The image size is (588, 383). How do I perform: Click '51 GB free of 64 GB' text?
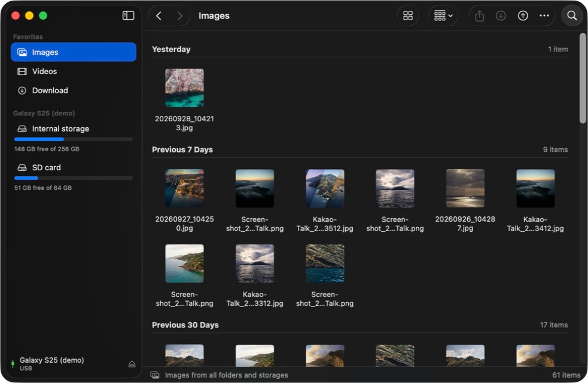42,188
